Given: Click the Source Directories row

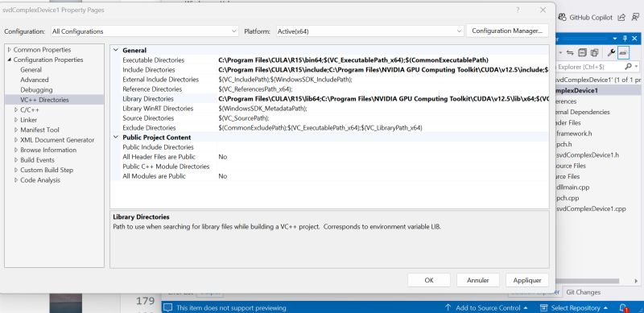Looking at the screenshot, I should pyautogui.click(x=329, y=118).
